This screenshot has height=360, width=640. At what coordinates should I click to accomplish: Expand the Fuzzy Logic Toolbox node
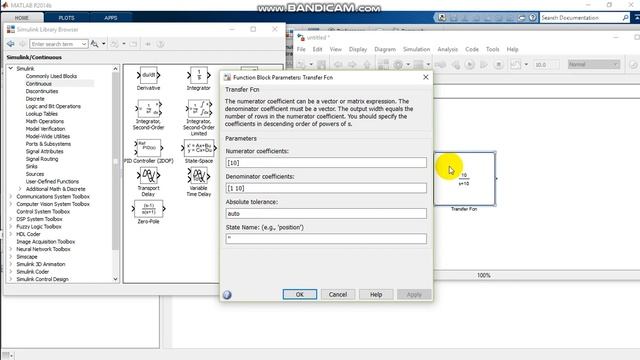[11, 227]
